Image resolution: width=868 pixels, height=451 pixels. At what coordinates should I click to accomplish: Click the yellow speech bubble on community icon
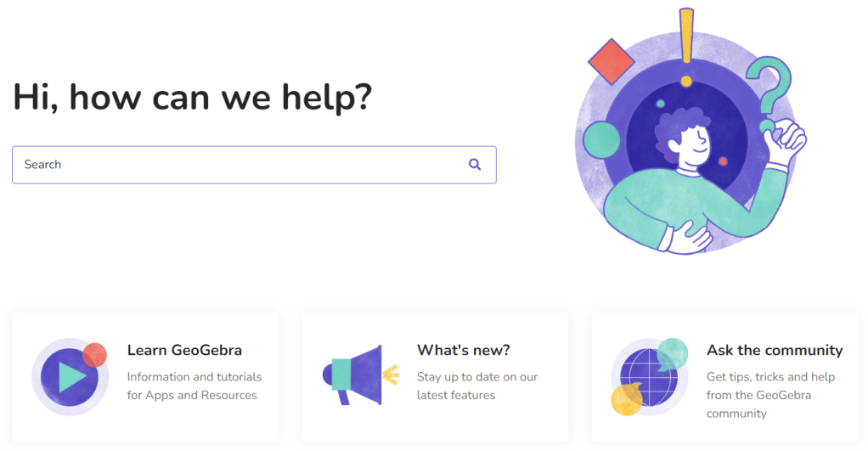coord(627,399)
